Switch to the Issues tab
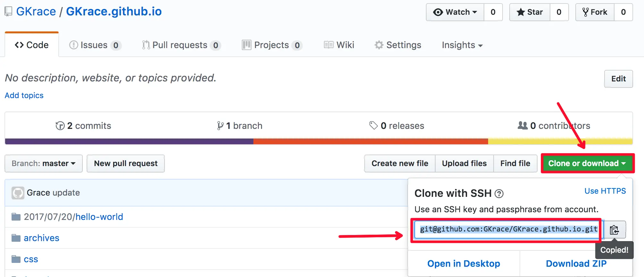The height and width of the screenshot is (277, 644). pyautogui.click(x=94, y=45)
